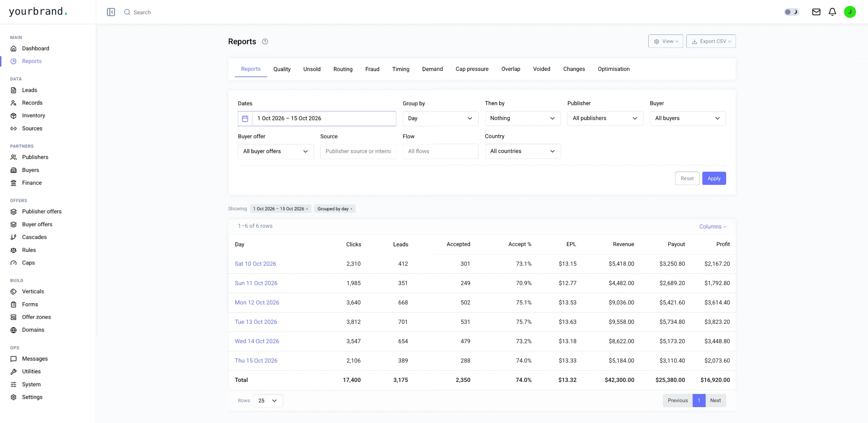Change rows per page dropdown
The height and width of the screenshot is (423, 868).
click(268, 401)
